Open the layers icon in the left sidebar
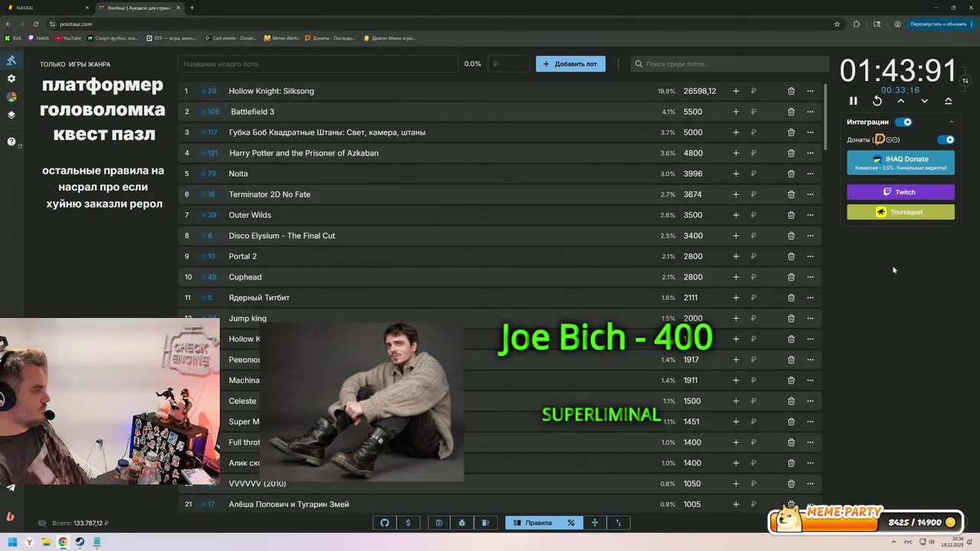The width and height of the screenshot is (980, 551). (11, 116)
